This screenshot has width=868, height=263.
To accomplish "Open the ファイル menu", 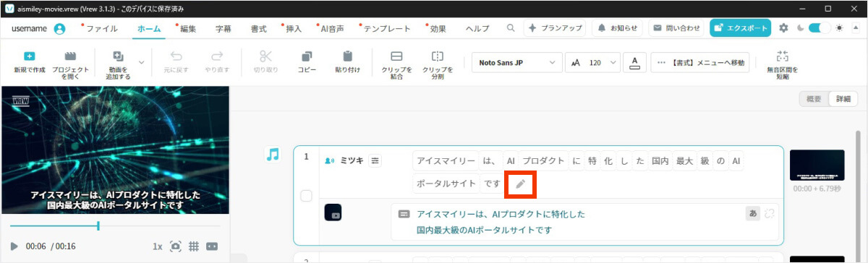I will point(102,29).
